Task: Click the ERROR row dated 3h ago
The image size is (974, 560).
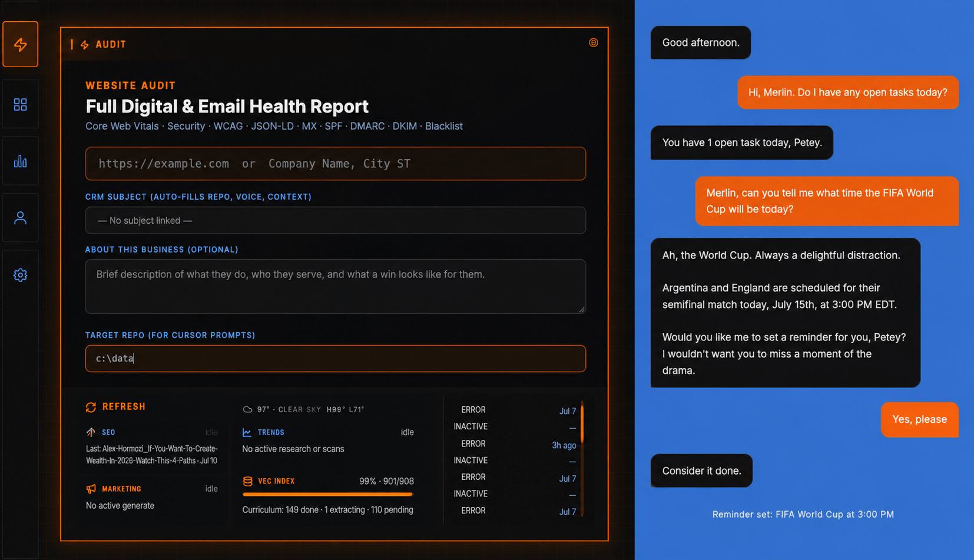Action: tap(515, 444)
